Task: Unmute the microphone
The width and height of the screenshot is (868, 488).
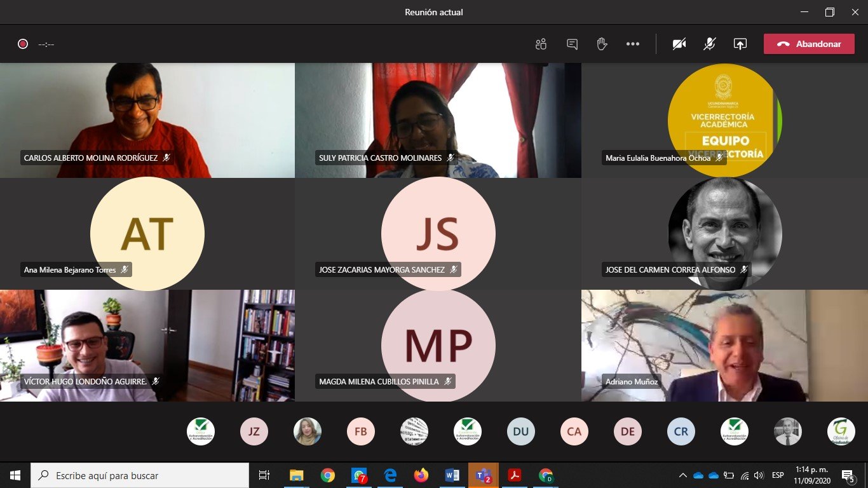Action: (710, 44)
